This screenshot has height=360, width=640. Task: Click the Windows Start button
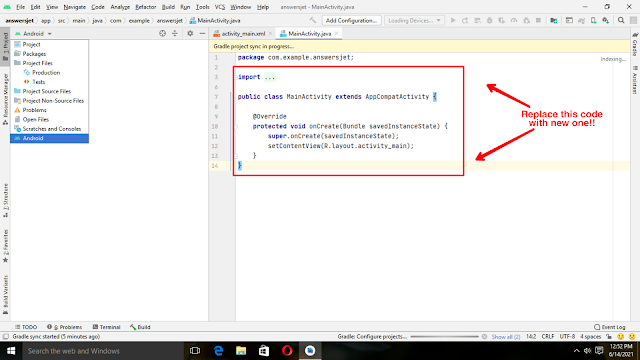[11, 351]
